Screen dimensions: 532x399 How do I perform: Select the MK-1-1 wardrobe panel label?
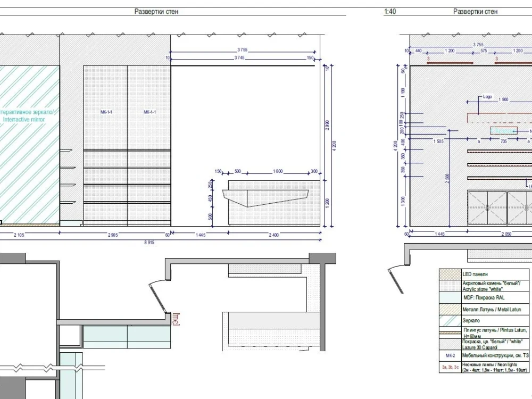click(106, 112)
